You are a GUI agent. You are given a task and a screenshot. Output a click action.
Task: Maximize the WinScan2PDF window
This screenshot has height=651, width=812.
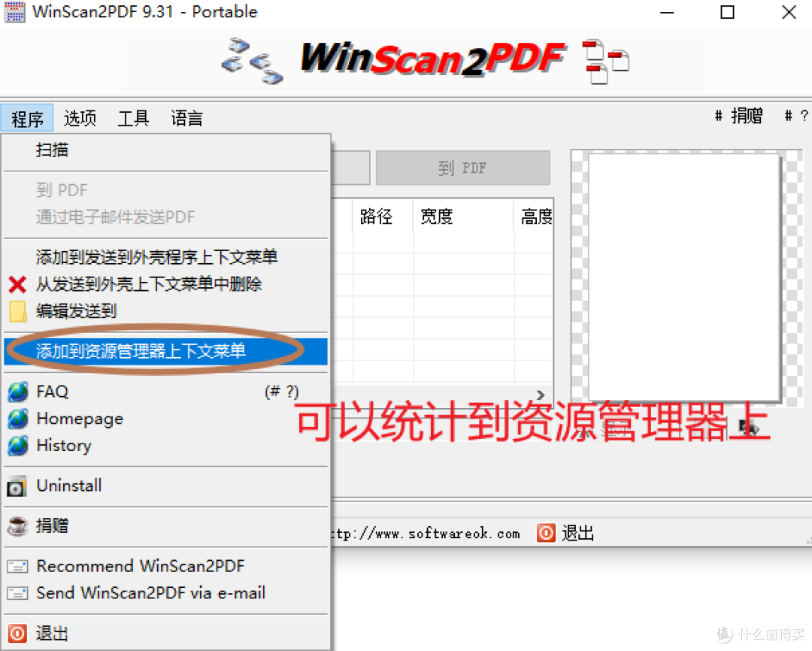[x=727, y=13]
